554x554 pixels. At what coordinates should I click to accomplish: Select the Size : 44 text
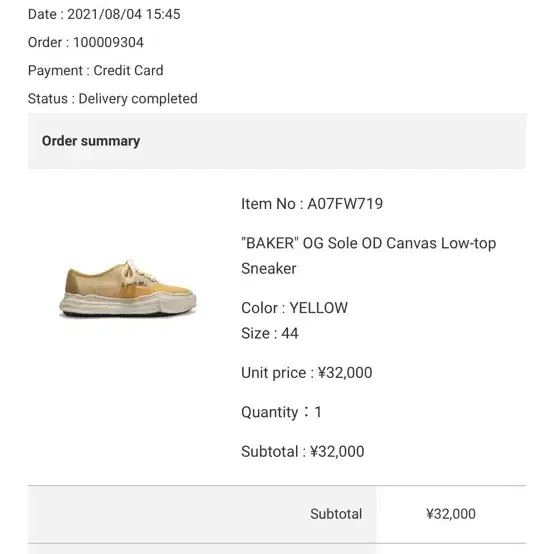270,334
